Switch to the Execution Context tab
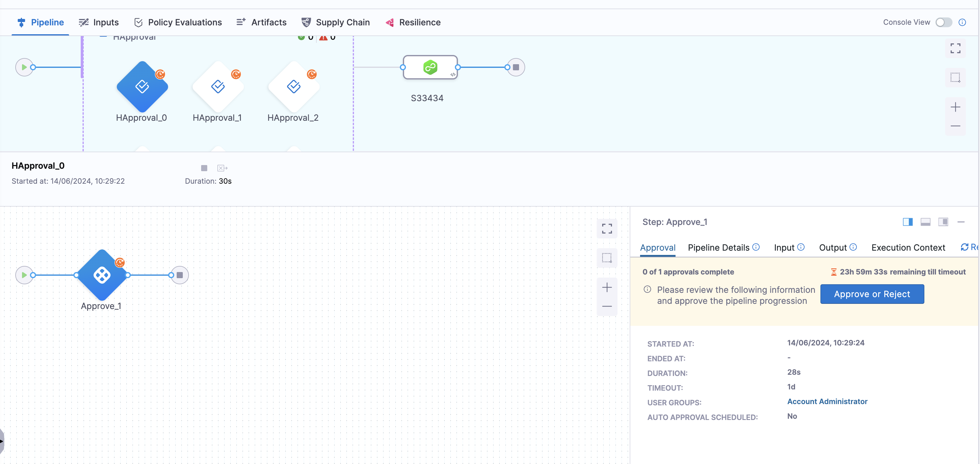980x464 pixels. 908,248
